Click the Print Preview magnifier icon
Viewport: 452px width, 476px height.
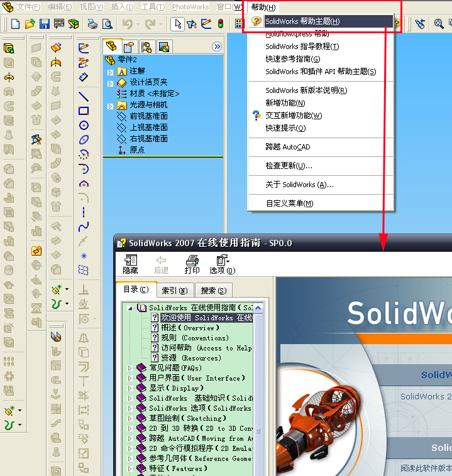tap(107, 24)
